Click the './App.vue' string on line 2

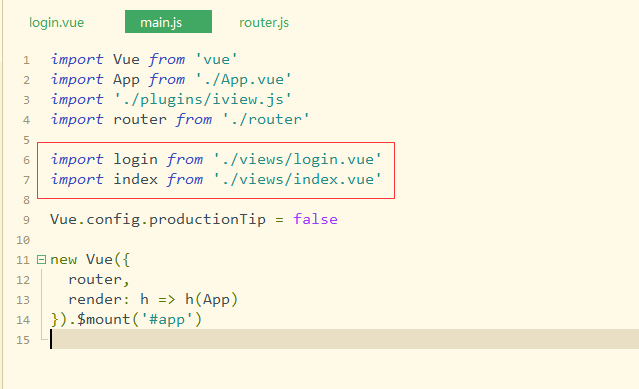click(x=243, y=79)
